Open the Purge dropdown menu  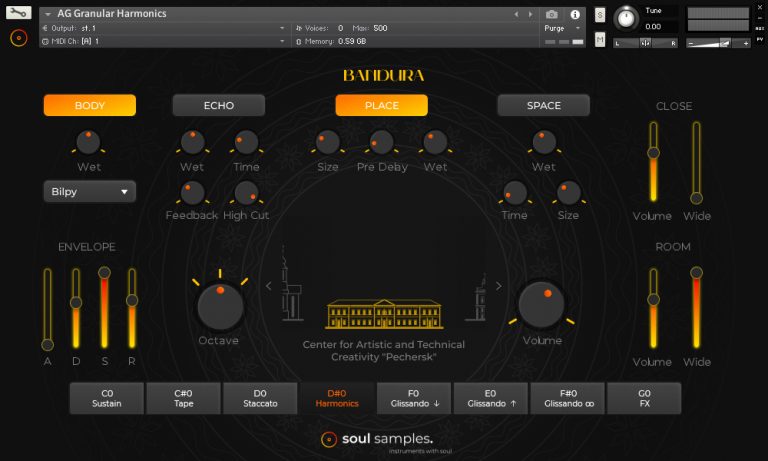click(562, 28)
